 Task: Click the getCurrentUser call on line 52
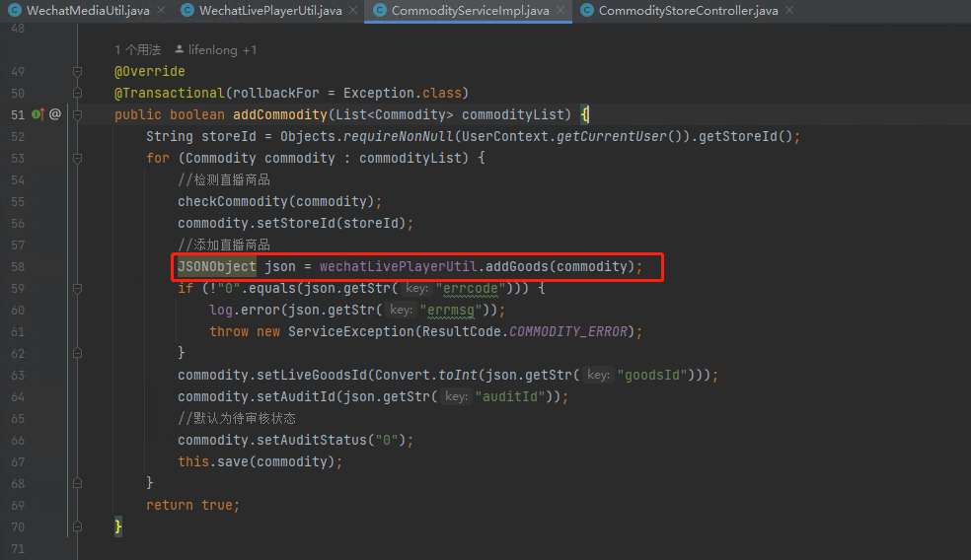point(611,136)
